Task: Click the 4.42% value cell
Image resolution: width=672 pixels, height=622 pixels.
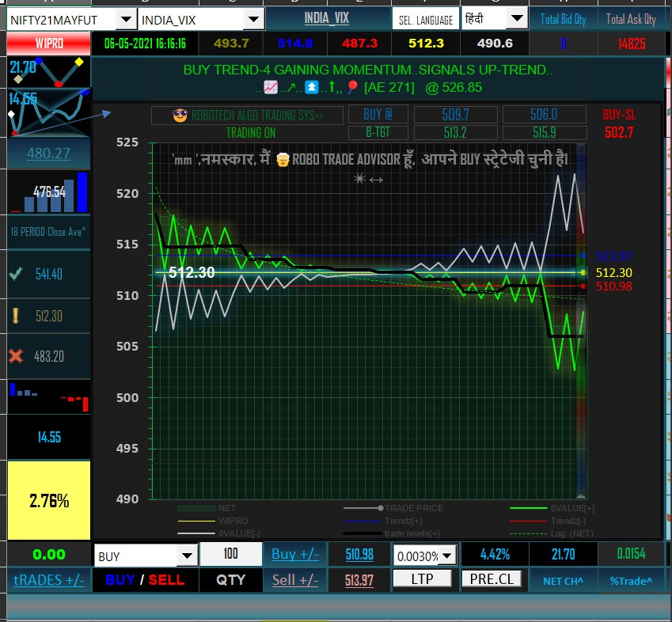Action: [x=495, y=554]
